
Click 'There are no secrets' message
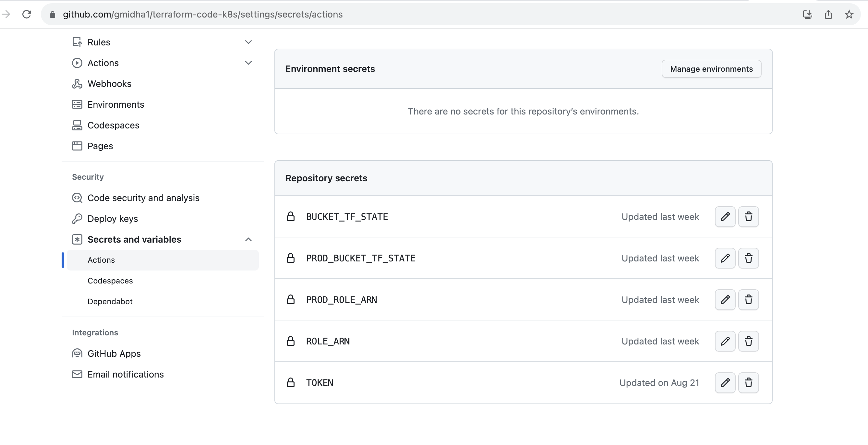[x=523, y=112]
